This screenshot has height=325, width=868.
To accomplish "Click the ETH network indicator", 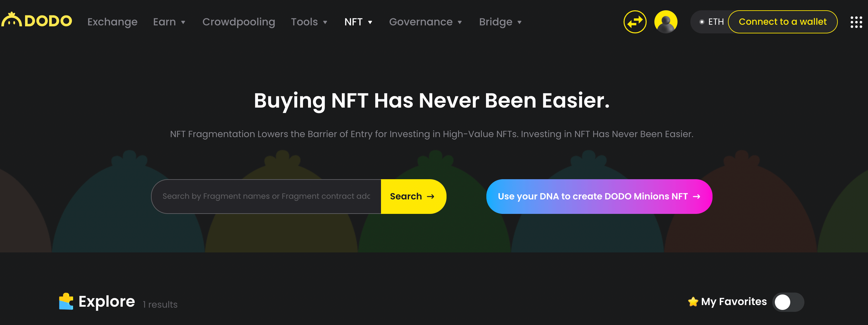I will click(x=711, y=22).
